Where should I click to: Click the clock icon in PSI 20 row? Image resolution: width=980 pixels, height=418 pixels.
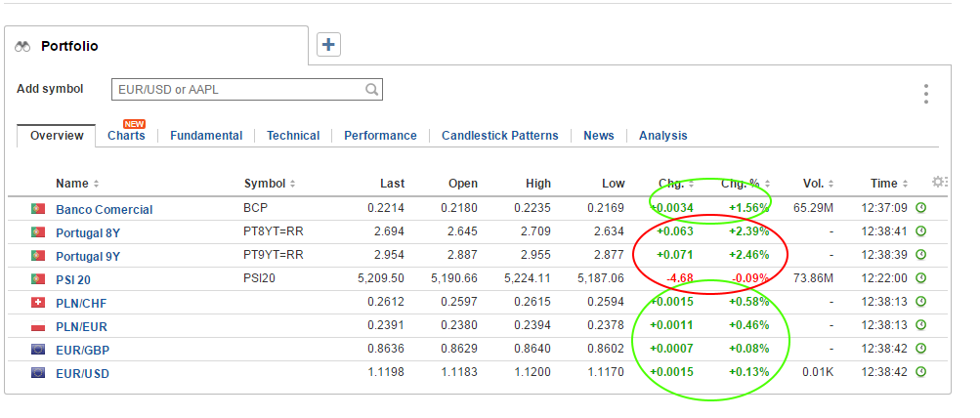[x=920, y=278]
